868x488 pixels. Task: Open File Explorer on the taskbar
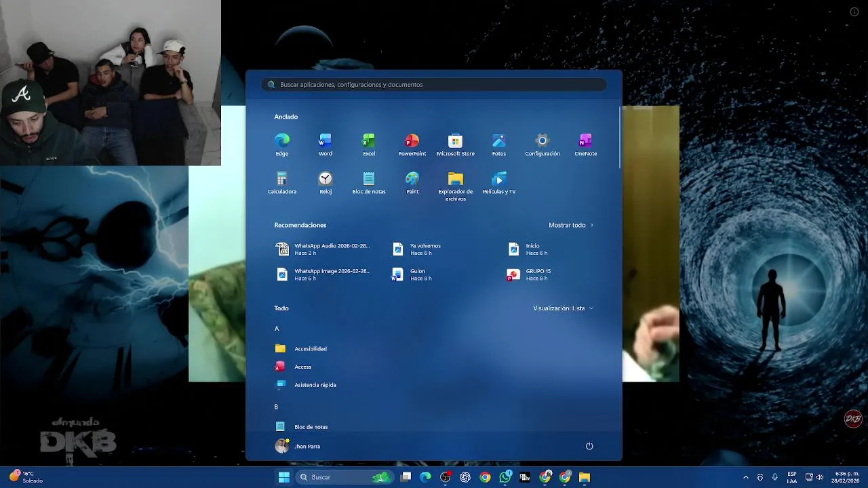585,477
